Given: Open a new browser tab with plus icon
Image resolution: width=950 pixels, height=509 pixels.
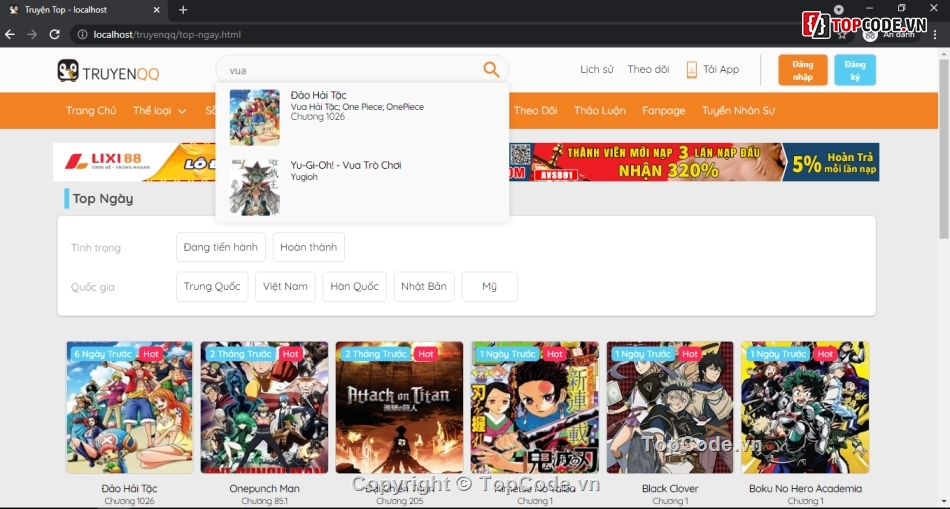Looking at the screenshot, I should 183,10.
